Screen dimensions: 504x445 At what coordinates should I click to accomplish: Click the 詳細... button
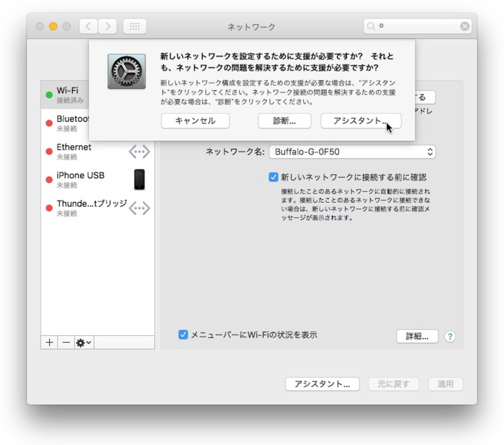pyautogui.click(x=417, y=336)
